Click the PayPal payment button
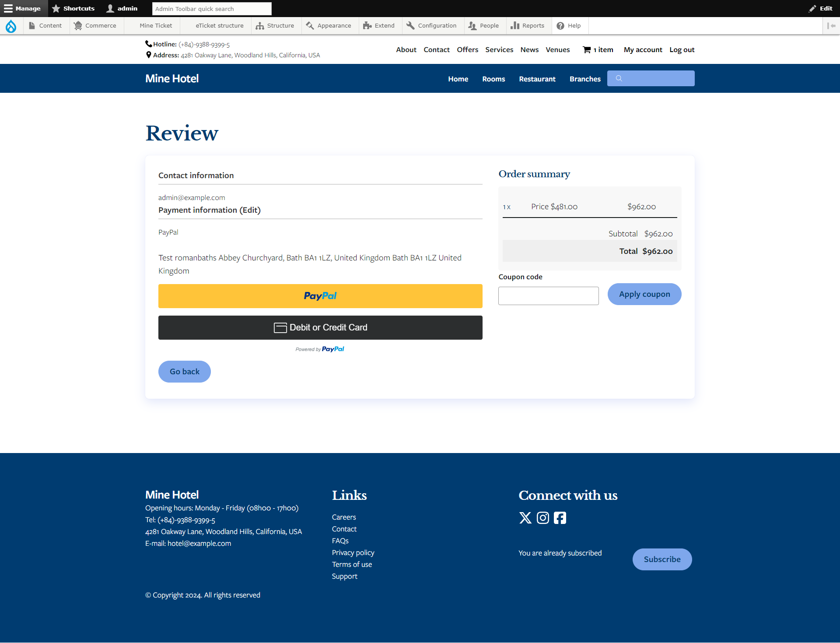Image resolution: width=840 pixels, height=643 pixels. pos(320,295)
